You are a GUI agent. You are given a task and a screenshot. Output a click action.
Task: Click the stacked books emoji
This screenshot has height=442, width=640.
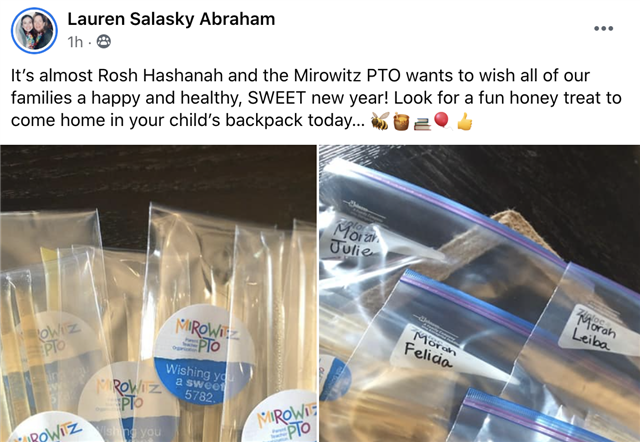(422, 124)
